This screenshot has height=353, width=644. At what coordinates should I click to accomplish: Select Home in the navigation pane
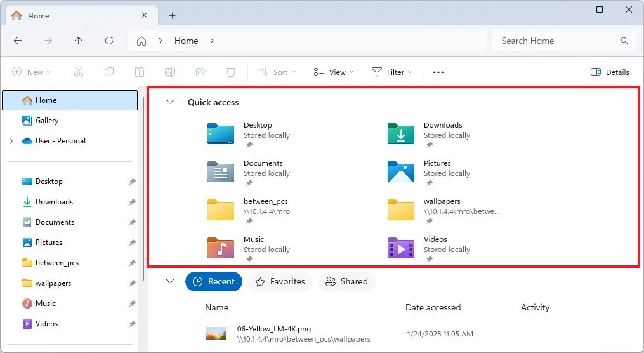70,100
